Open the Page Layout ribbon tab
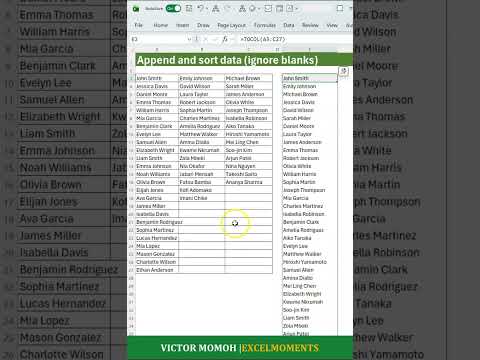Screen dimensions: 480x360 pyautogui.click(x=231, y=25)
